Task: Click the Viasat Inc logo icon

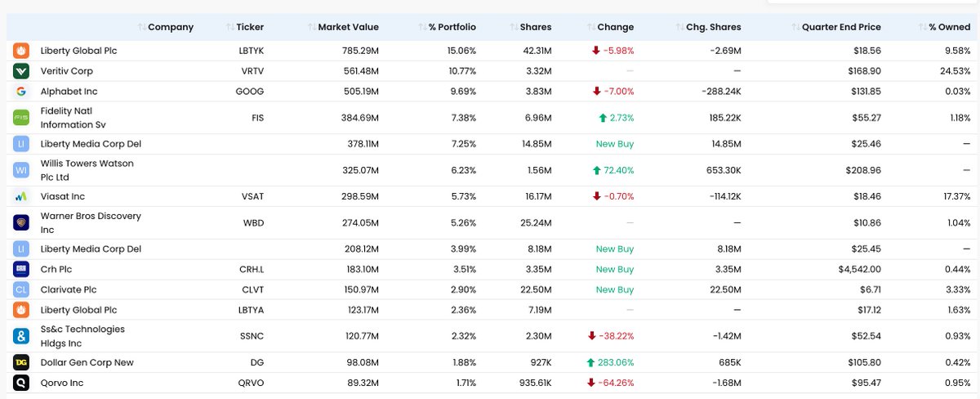Action: point(21,196)
